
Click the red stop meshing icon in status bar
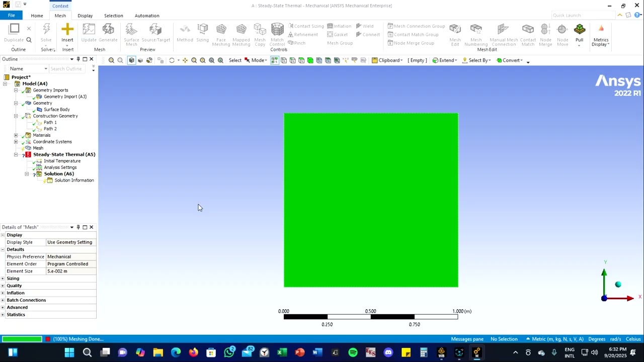click(48, 339)
